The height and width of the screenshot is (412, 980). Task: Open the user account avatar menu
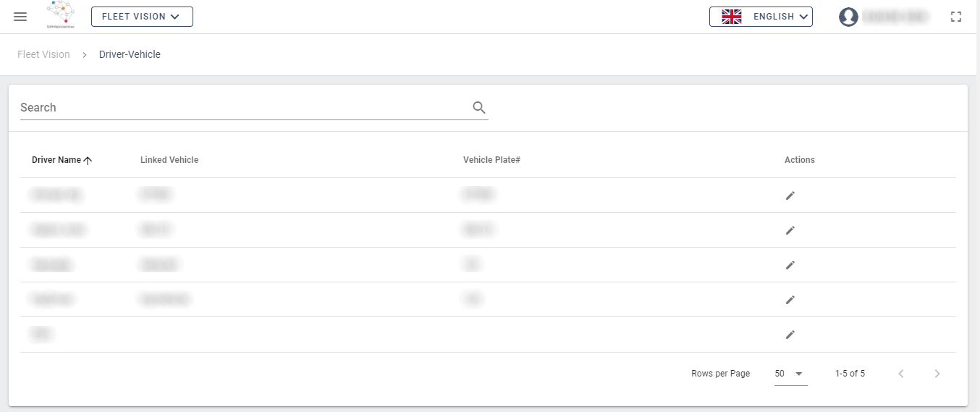point(848,17)
